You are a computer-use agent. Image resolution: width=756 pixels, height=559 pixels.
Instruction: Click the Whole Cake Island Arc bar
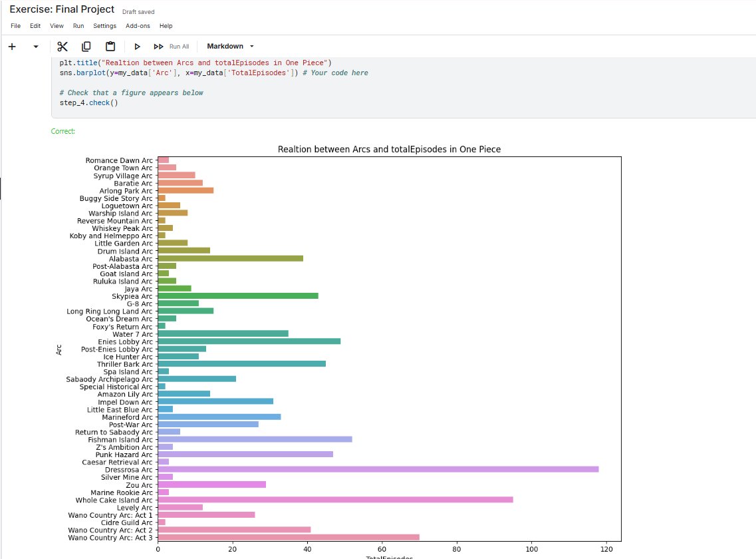point(336,500)
